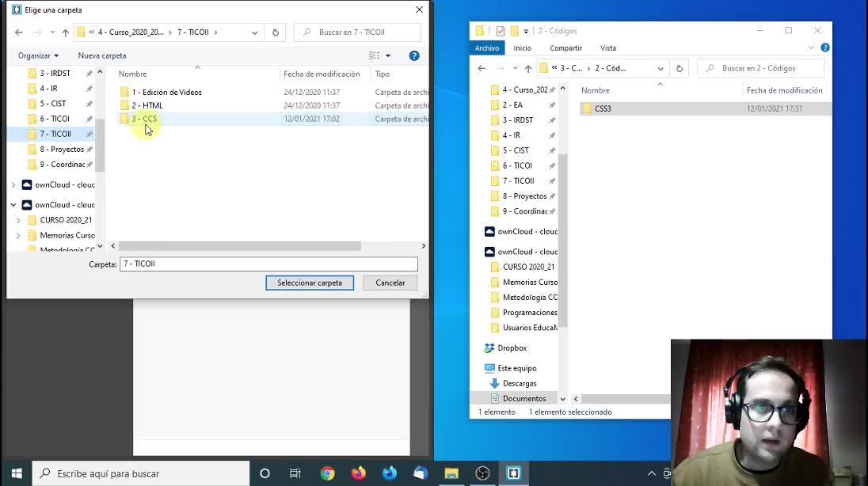Open the Organizar dropdown menu

click(x=38, y=55)
